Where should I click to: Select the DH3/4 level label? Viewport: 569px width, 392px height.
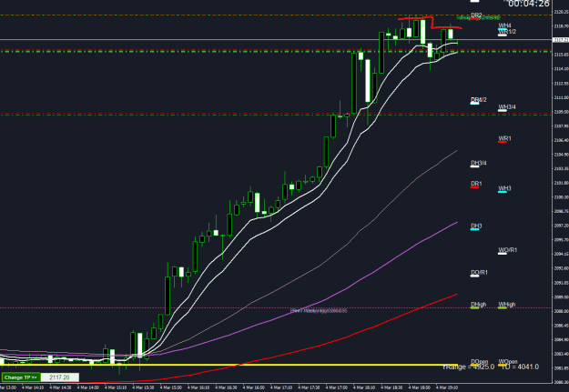tap(478, 163)
